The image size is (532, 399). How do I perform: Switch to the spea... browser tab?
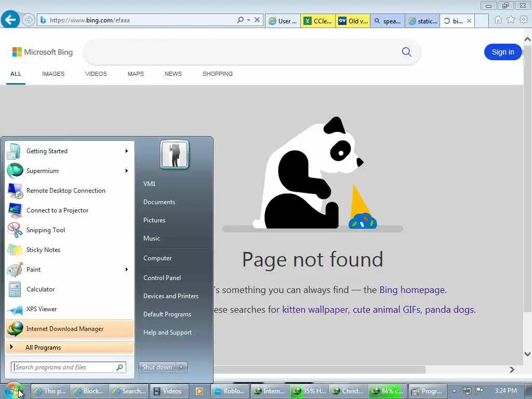pyautogui.click(x=388, y=21)
